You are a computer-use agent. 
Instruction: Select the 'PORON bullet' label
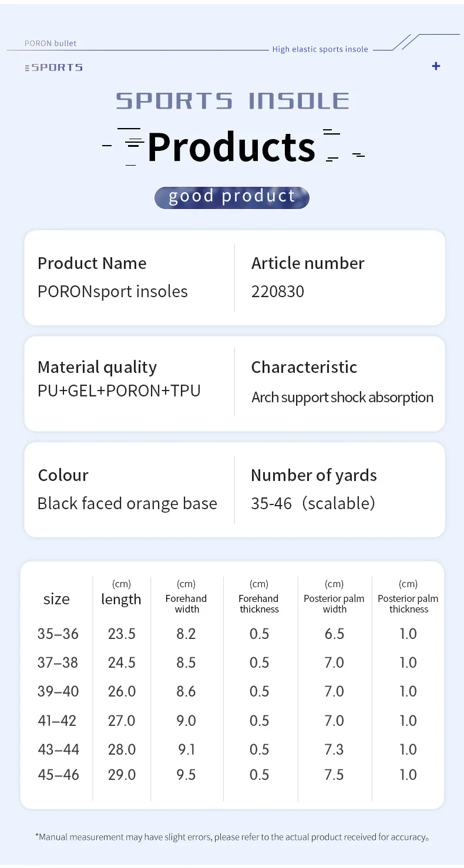pyautogui.click(x=51, y=43)
